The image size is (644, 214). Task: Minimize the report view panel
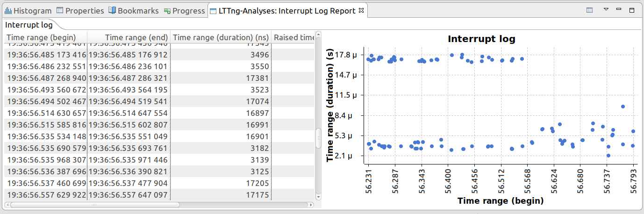tap(619, 9)
